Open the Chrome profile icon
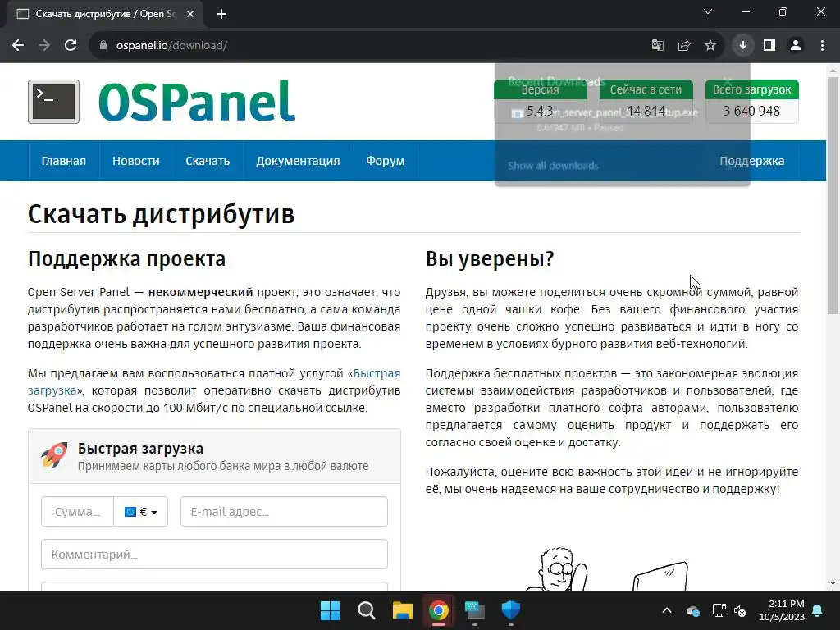 coord(796,46)
